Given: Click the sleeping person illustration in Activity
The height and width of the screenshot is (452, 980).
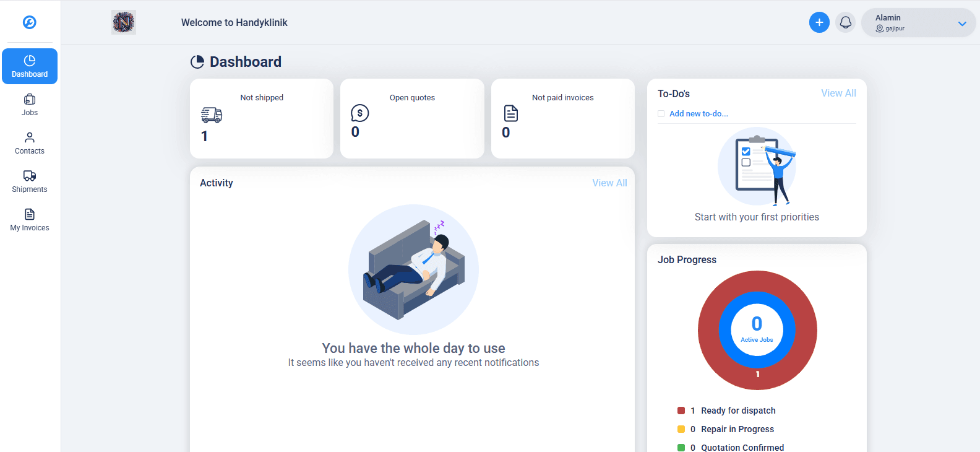Looking at the screenshot, I should (413, 269).
